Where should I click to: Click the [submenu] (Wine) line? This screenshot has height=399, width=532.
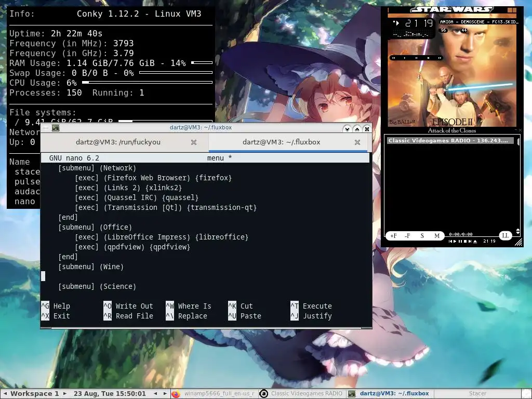pyautogui.click(x=91, y=267)
